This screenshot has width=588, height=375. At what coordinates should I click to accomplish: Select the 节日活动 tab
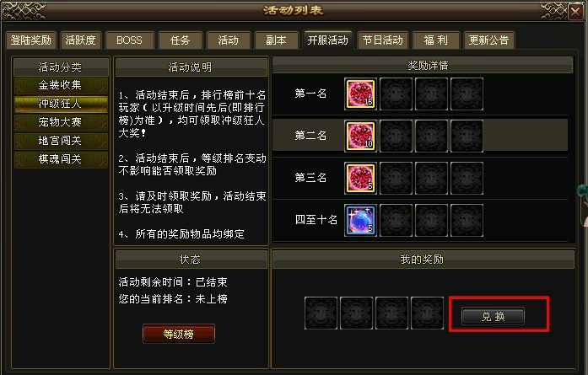[382, 40]
